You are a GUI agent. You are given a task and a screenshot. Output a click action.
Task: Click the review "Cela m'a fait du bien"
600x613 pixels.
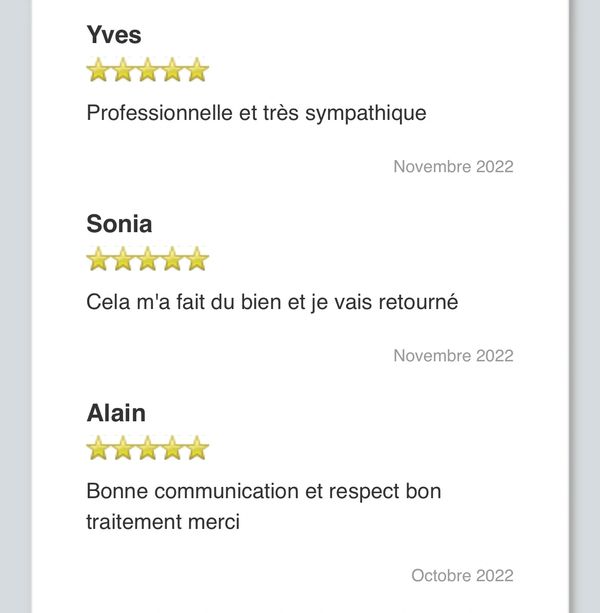(x=272, y=302)
